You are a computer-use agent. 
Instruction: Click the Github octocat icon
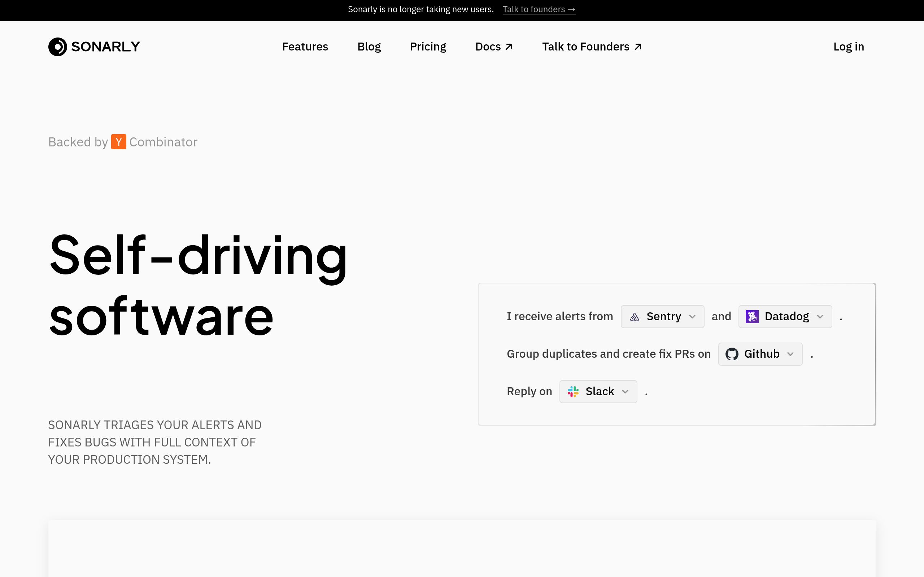click(732, 354)
